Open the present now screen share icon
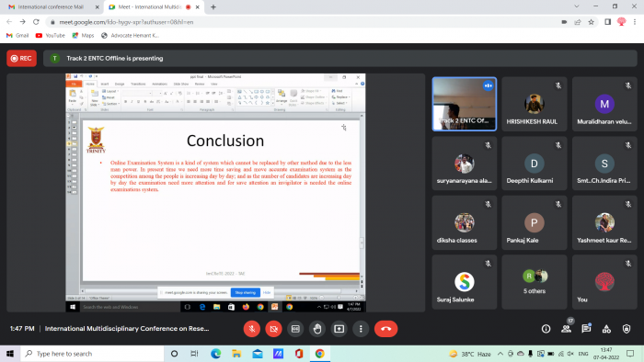The image size is (644, 362). pos(339,329)
